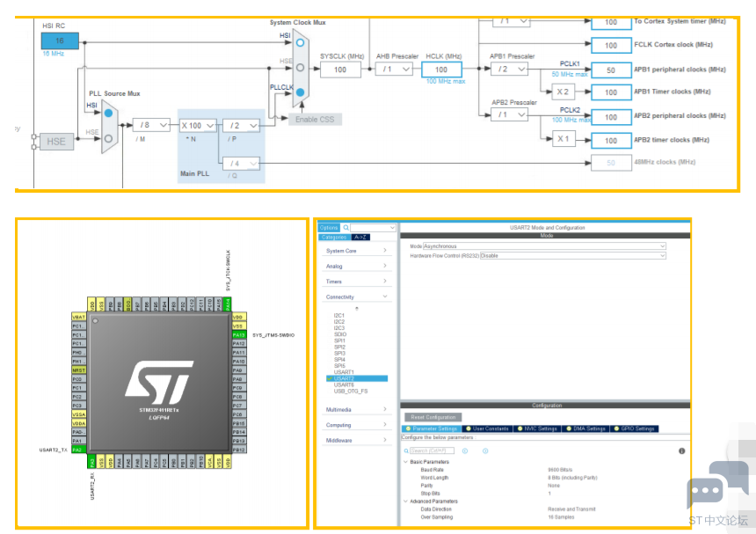
Task: Click pin PC9 on the chip
Action: 239,388
